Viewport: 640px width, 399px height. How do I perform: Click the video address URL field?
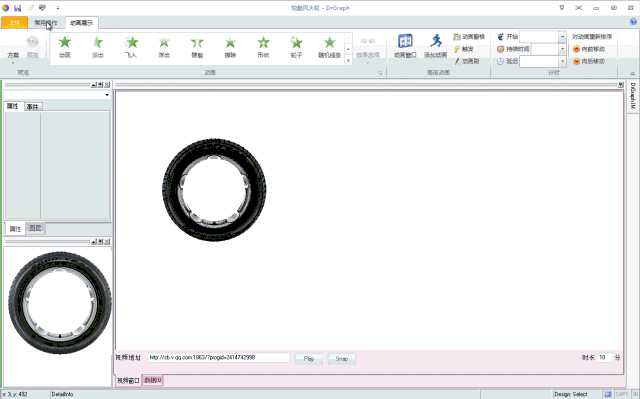coord(219,358)
